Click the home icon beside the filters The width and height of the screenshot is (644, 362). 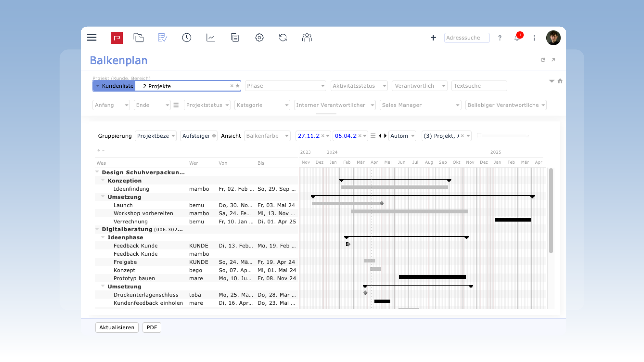560,81
